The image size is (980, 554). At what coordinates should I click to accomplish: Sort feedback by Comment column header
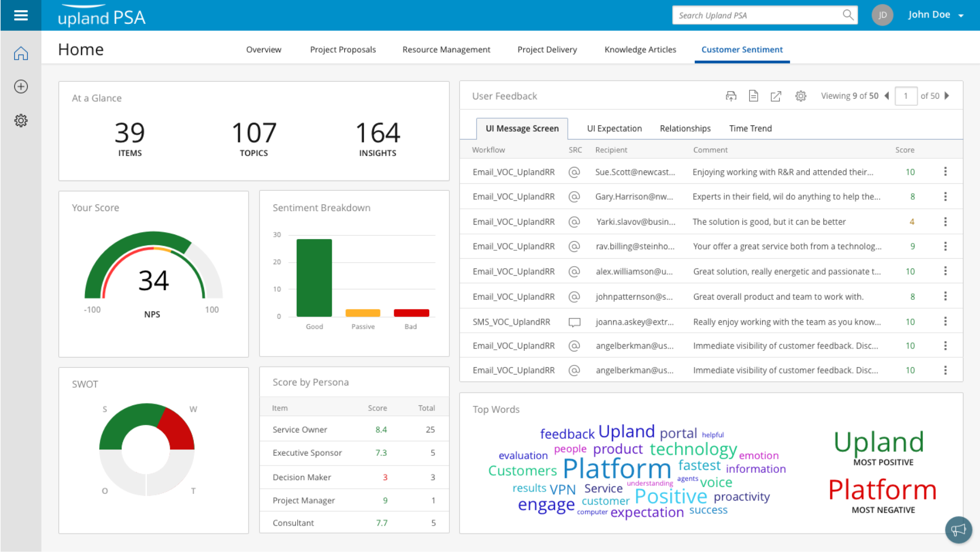pos(710,150)
